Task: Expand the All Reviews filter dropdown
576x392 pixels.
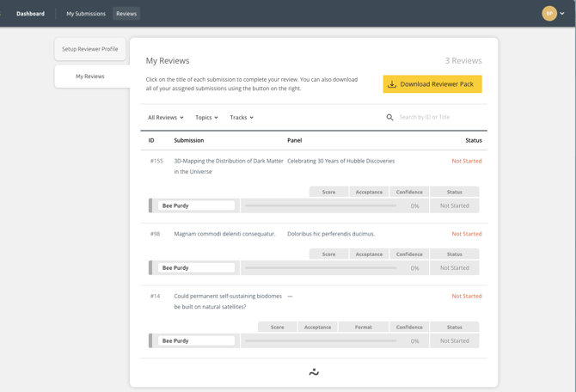Action: [x=165, y=118]
